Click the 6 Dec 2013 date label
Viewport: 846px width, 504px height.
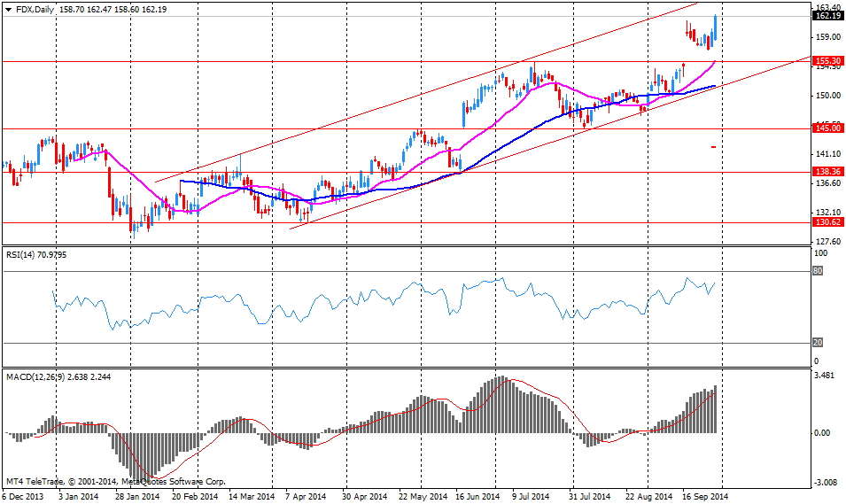click(x=25, y=497)
